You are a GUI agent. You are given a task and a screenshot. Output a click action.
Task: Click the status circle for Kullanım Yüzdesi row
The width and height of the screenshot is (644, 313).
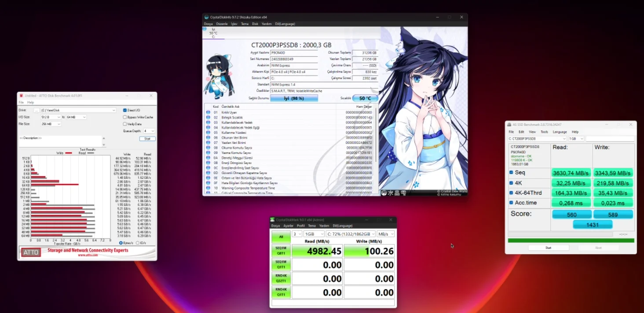point(208,132)
